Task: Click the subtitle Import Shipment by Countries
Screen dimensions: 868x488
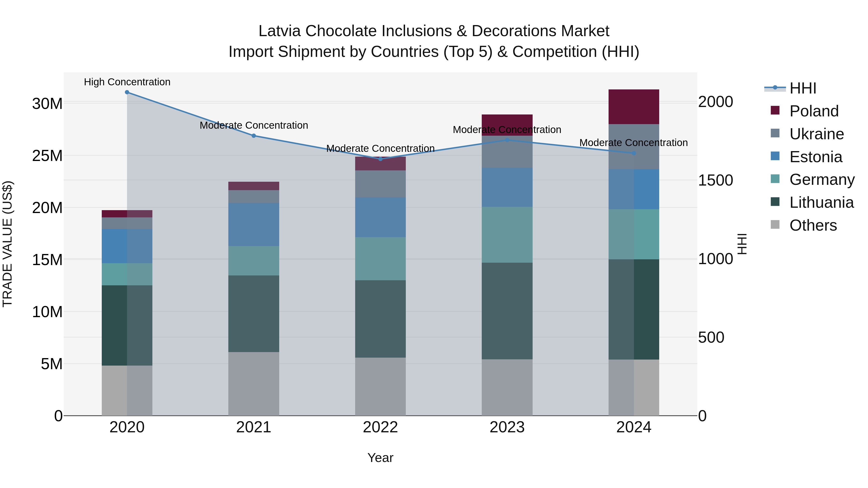Action: point(434,52)
